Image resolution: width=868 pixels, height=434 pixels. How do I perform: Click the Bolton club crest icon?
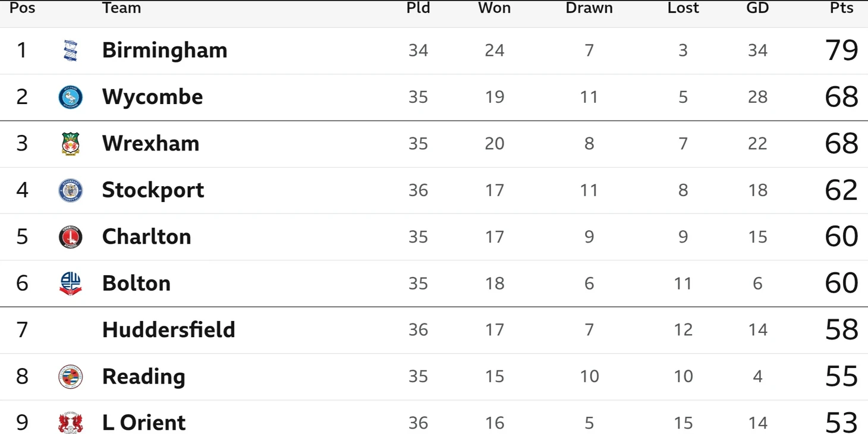[x=70, y=283]
